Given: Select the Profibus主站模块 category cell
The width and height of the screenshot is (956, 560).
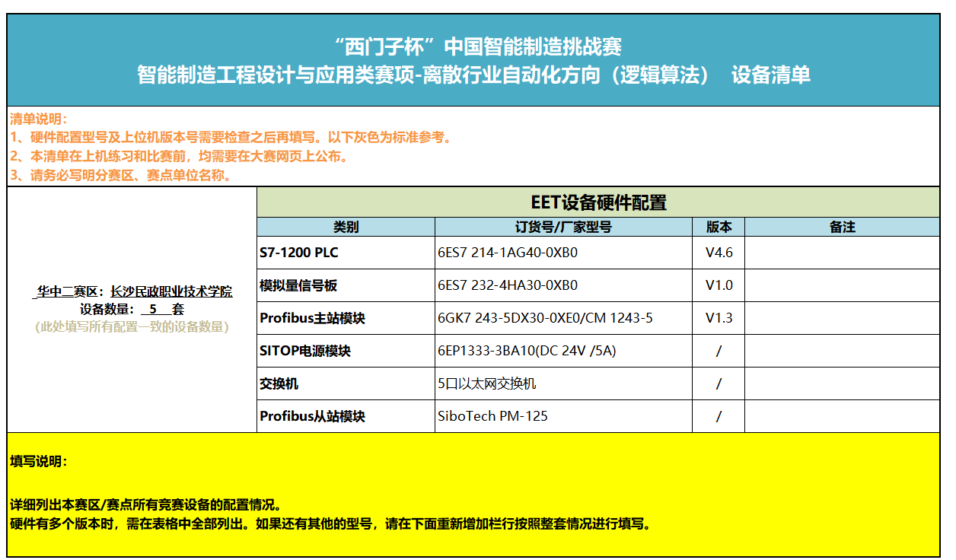Looking at the screenshot, I should (346, 318).
